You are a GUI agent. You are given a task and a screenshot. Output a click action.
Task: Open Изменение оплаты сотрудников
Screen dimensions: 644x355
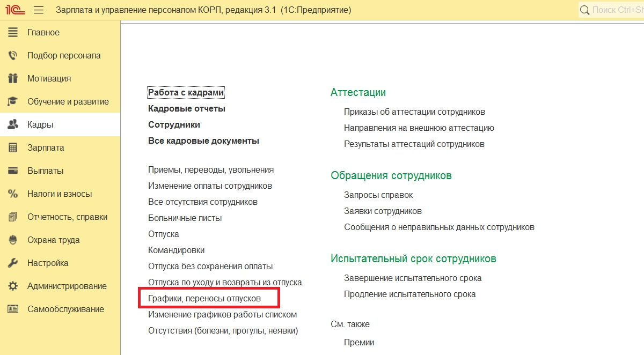(x=210, y=186)
